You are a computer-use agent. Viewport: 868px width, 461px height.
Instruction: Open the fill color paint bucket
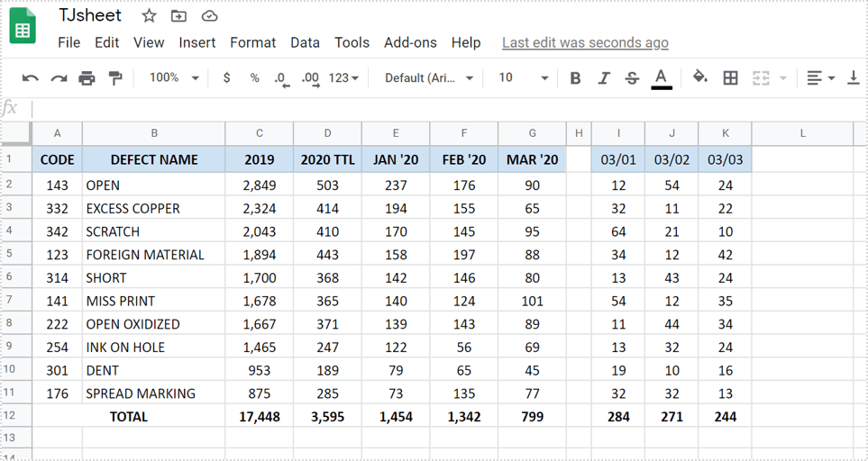click(x=699, y=78)
